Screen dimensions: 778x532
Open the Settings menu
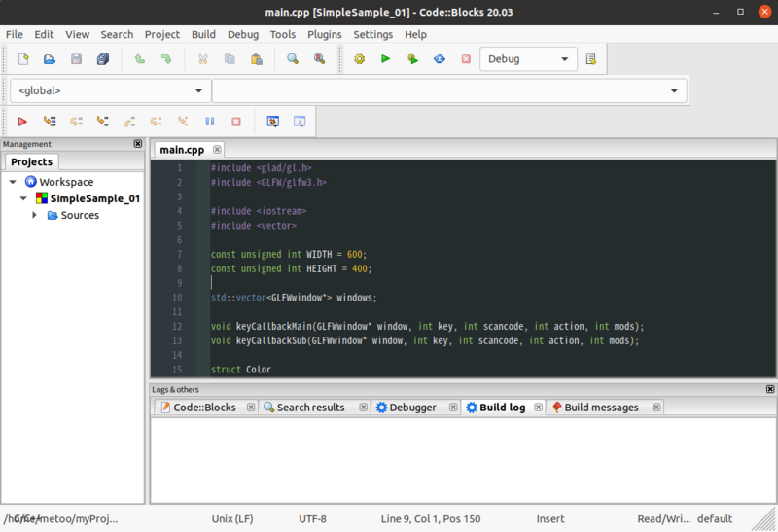tap(373, 34)
